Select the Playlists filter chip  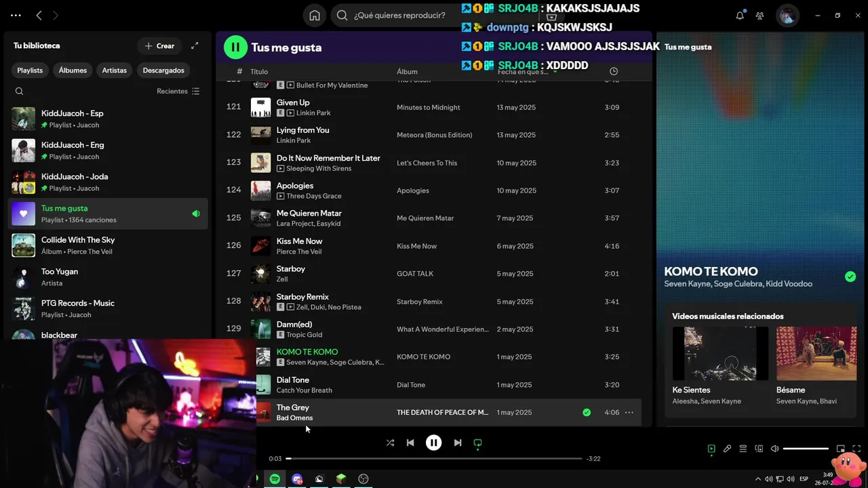point(30,70)
